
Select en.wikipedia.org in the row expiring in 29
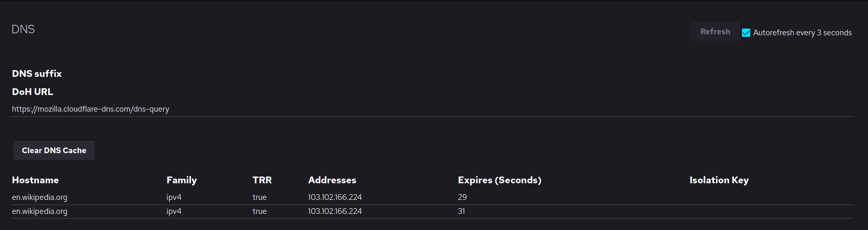[40, 197]
